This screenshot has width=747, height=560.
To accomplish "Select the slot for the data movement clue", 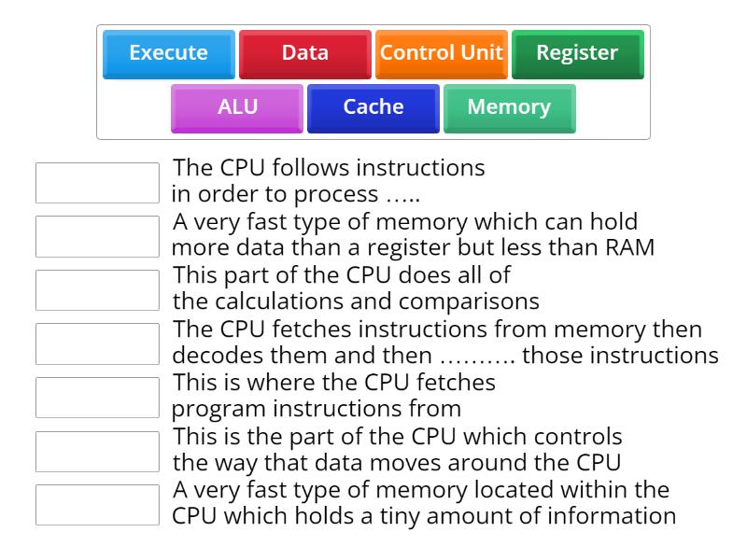I will click(x=97, y=451).
